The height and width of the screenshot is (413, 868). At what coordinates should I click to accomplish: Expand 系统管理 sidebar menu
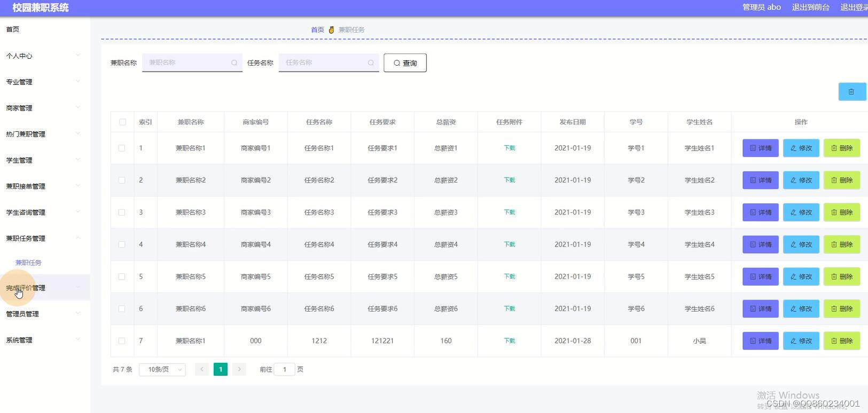45,340
